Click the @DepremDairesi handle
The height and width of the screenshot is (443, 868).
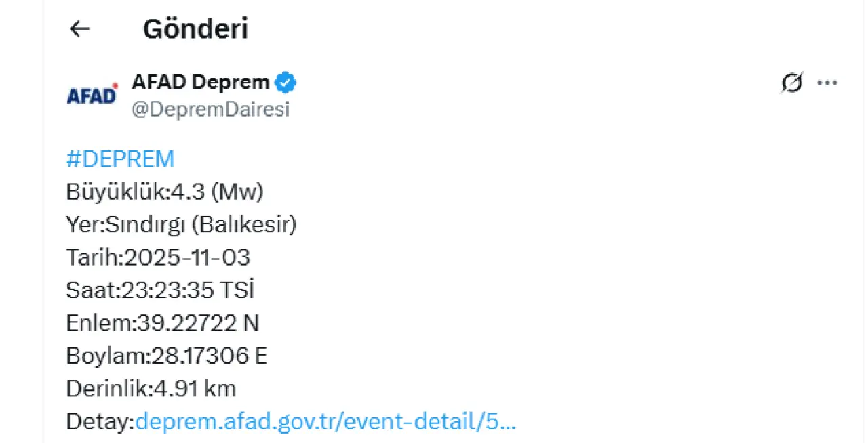(210, 109)
